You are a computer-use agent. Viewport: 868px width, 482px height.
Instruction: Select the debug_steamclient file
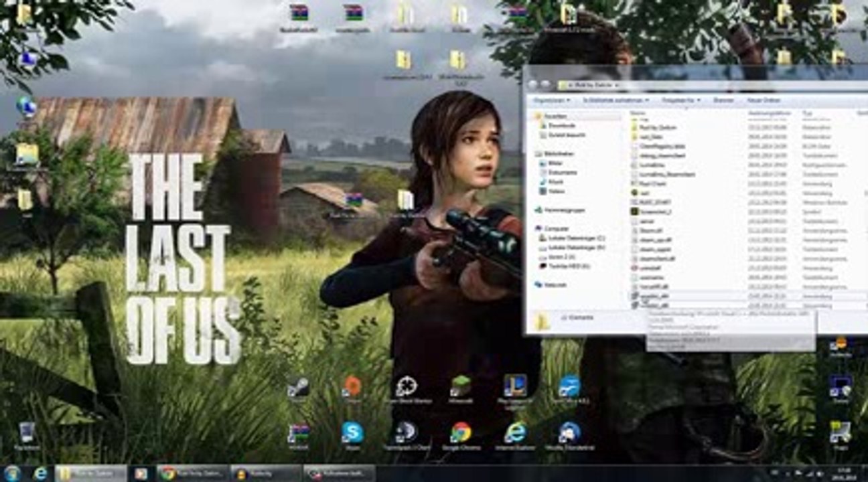pyautogui.click(x=659, y=155)
